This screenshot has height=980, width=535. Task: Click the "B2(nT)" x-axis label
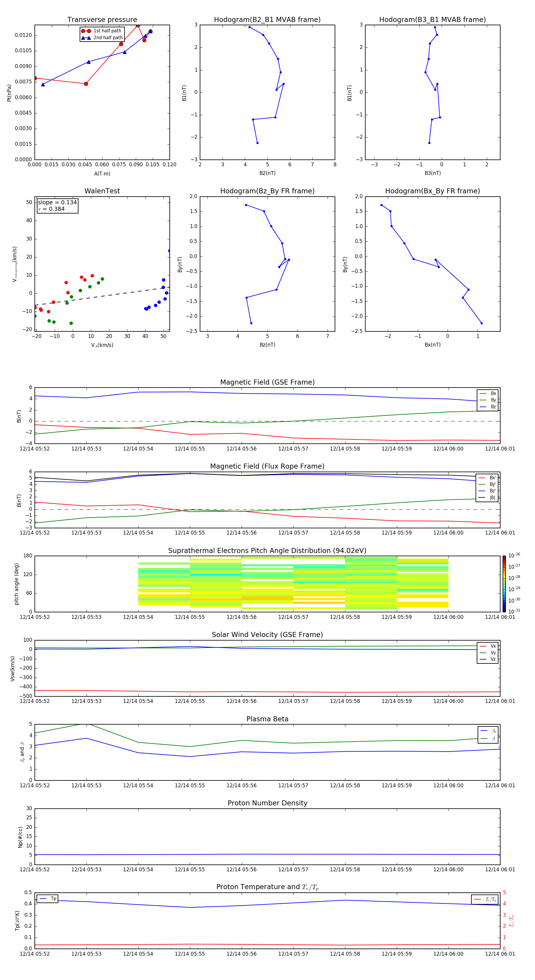coord(267,173)
